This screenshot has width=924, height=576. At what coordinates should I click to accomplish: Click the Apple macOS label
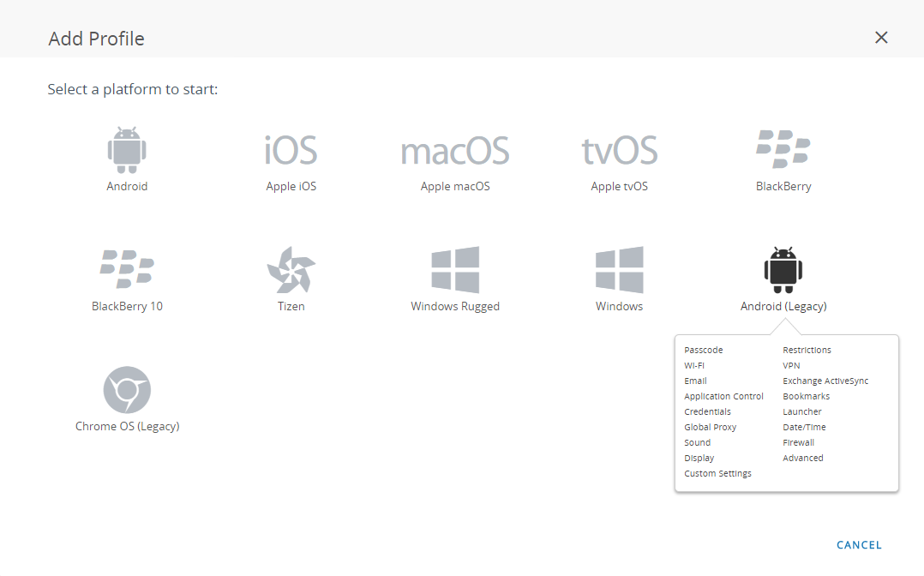tap(455, 186)
